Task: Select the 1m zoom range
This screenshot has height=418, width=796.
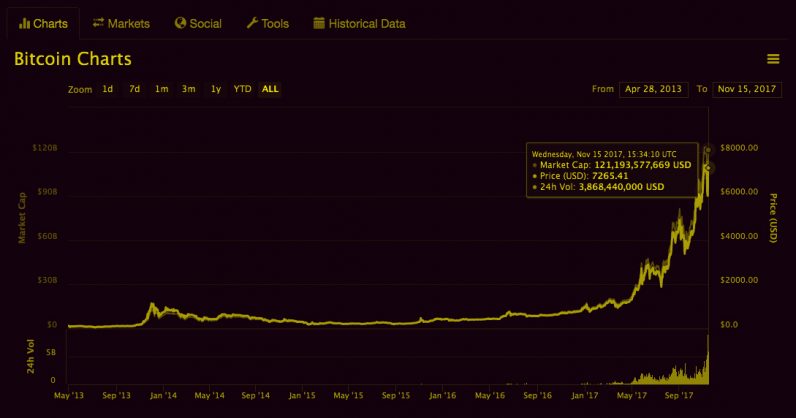Action: click(x=161, y=89)
